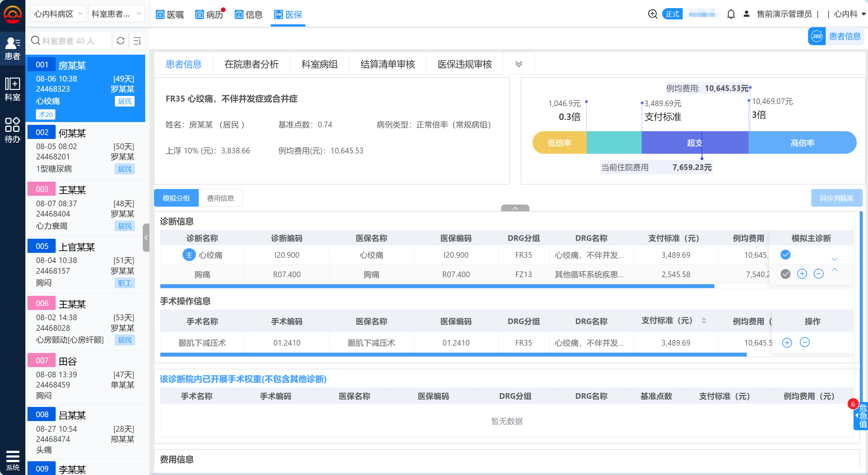
Task: Click 同步到病案 button
Action: [x=837, y=198]
